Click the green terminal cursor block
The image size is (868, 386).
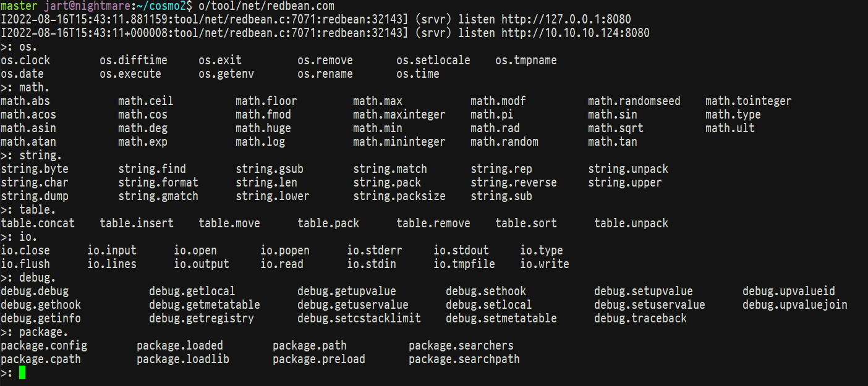22,372
